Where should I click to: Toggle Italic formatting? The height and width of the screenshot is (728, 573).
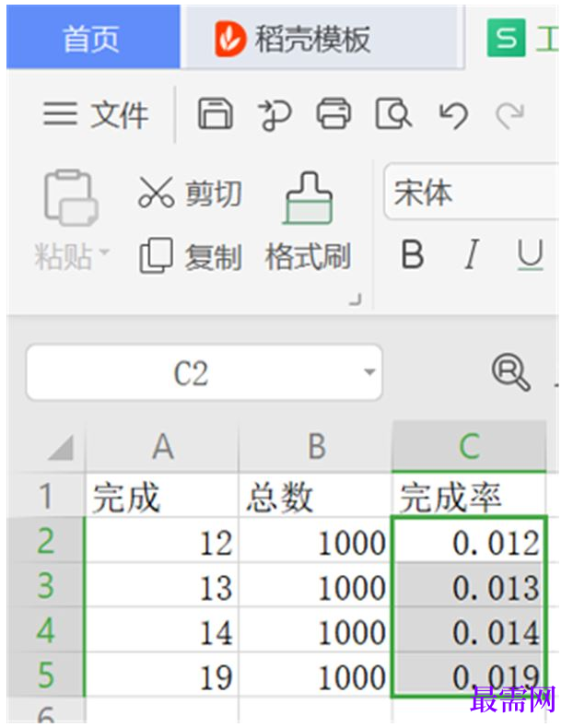[x=472, y=254]
